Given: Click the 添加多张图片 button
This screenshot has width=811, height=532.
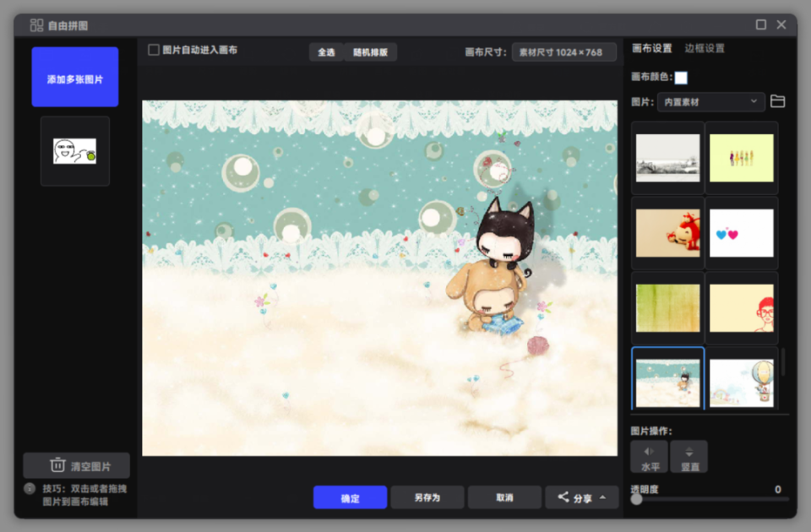Looking at the screenshot, I should tap(75, 77).
